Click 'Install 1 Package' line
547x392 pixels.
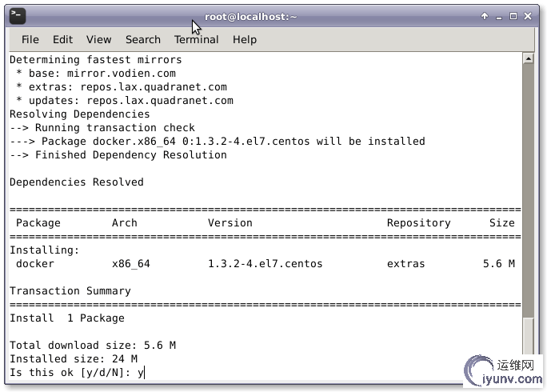click(67, 318)
